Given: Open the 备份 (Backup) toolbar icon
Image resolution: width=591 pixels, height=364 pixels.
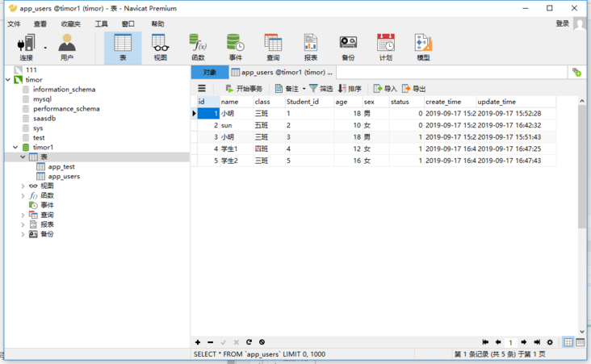Looking at the screenshot, I should pyautogui.click(x=348, y=48).
